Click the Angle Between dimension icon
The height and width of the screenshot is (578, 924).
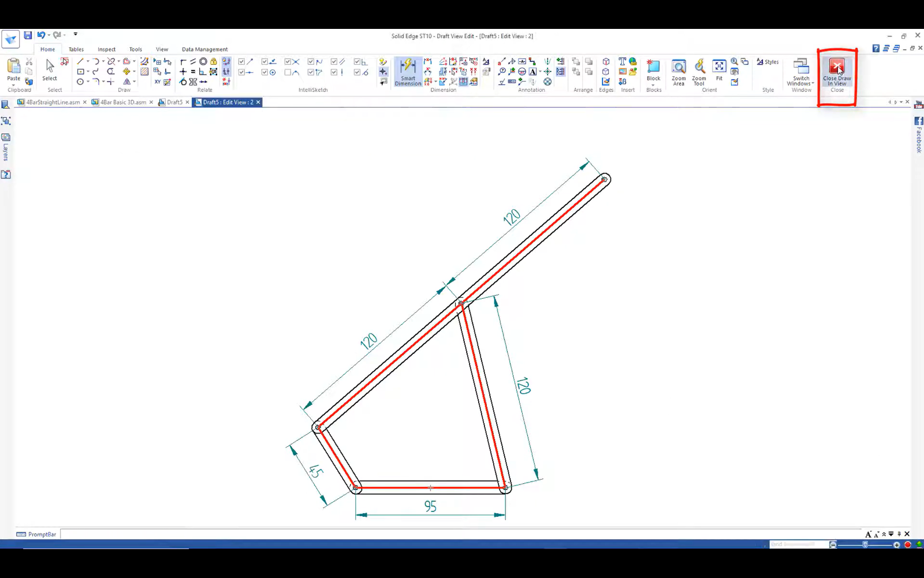tap(427, 72)
